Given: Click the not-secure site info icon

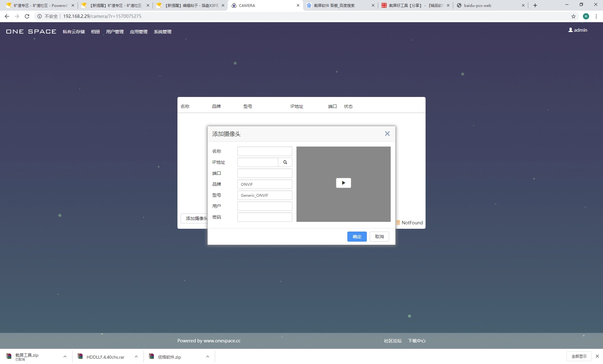Looking at the screenshot, I should click(40, 16).
